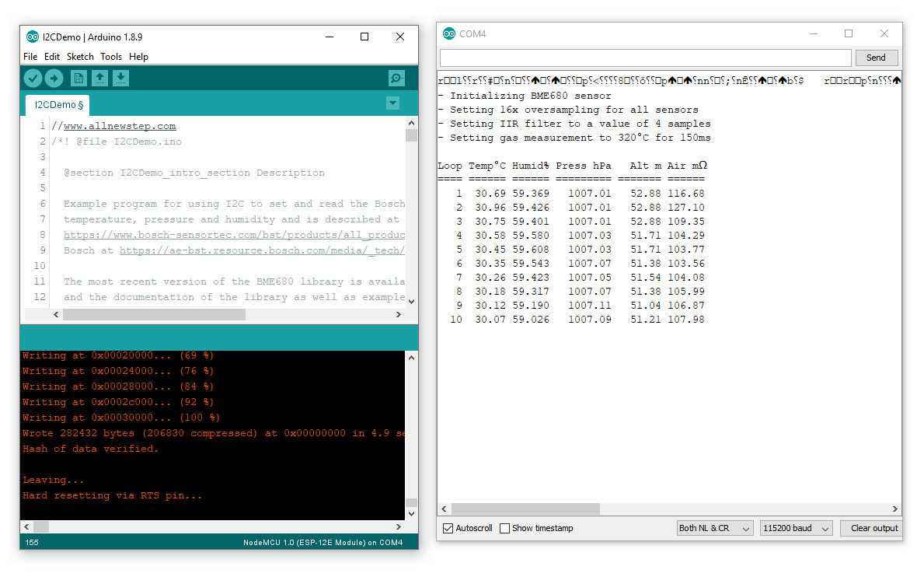The width and height of the screenshot is (924, 577).
Task: Click 'NodeMCU 1.0 (ESP-12E Module) on COM4' status
Action: 323,542
